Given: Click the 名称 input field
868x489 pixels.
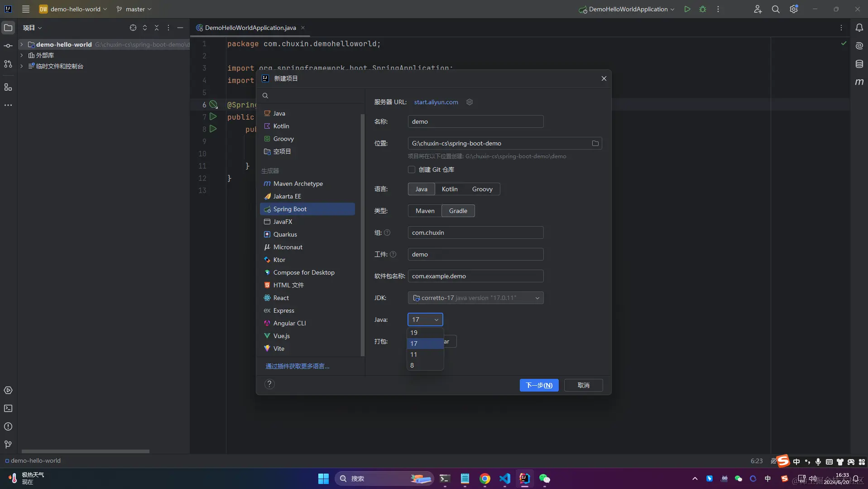Looking at the screenshot, I should coord(475,121).
